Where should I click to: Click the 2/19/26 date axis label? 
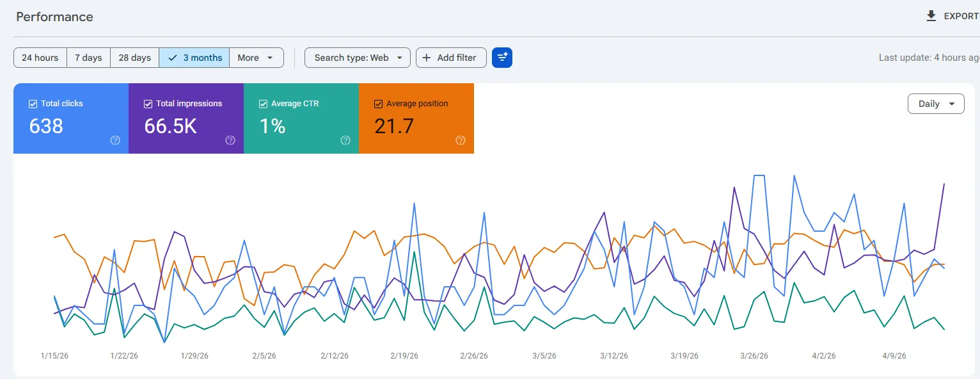pyautogui.click(x=404, y=356)
